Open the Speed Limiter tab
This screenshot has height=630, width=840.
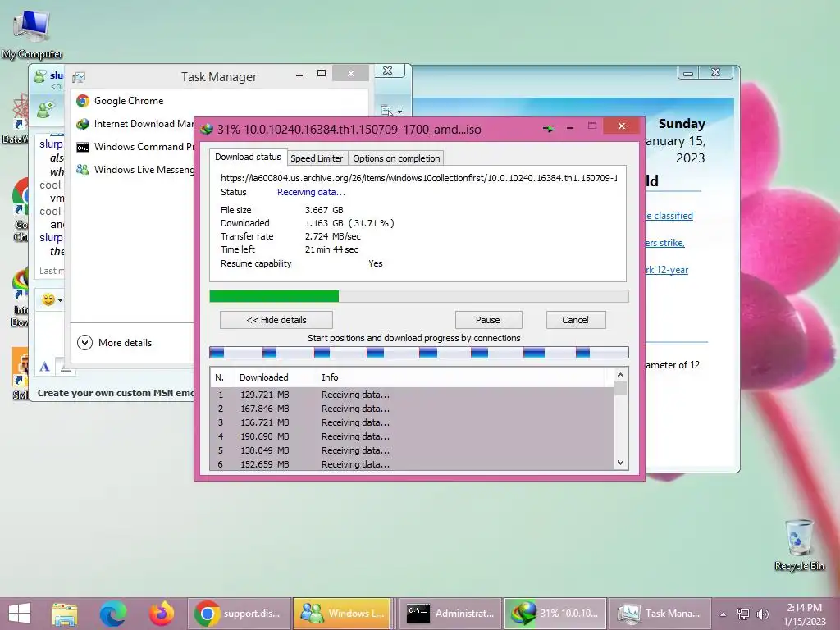click(x=317, y=158)
